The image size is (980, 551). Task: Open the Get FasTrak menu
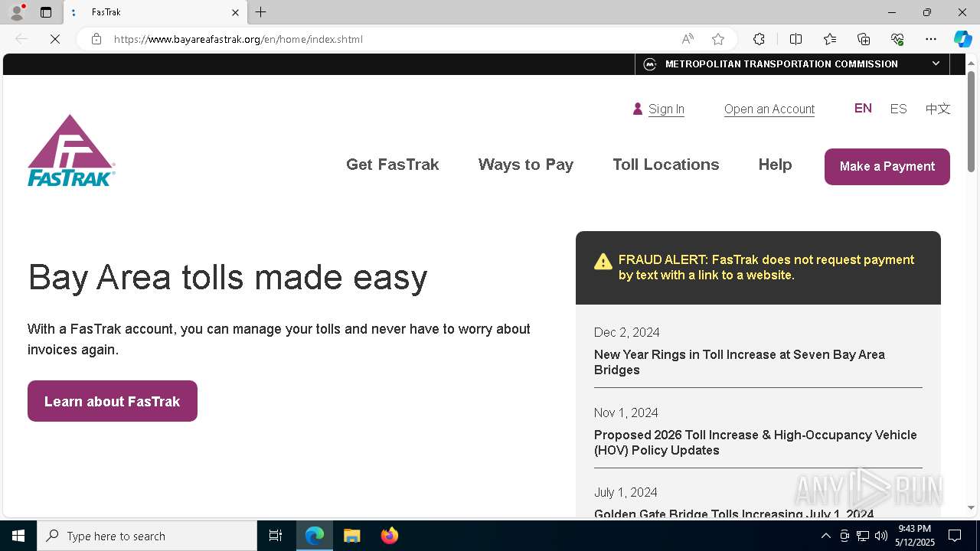pyautogui.click(x=393, y=165)
